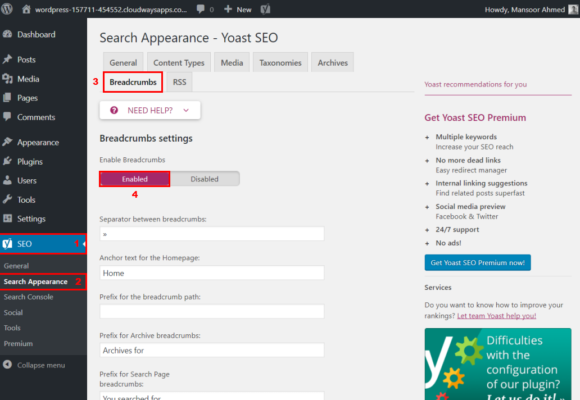Open SEO General submenu item
This screenshot has height=400, width=580.
pyautogui.click(x=16, y=266)
